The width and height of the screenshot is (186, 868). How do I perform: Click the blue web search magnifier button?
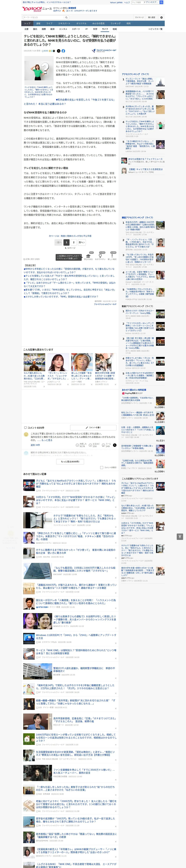tap(161, 2)
